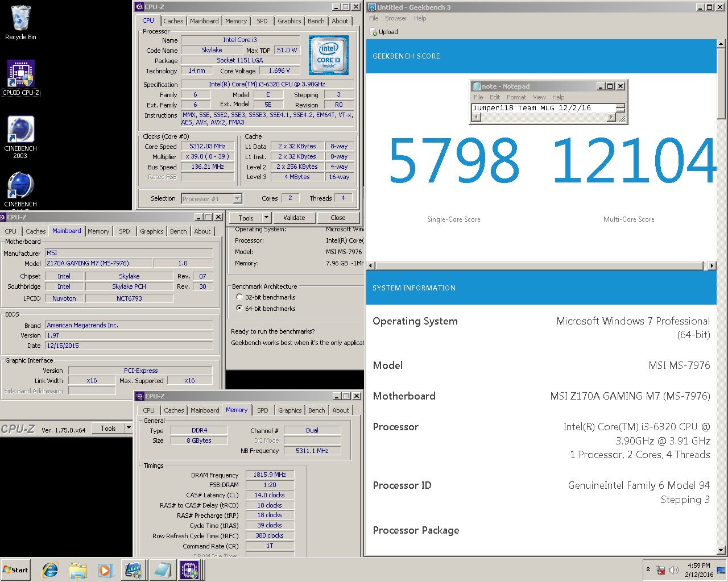Image resolution: width=728 pixels, height=582 pixels.
Task: Click the Upload icon in Geekbench
Action: pos(373,32)
